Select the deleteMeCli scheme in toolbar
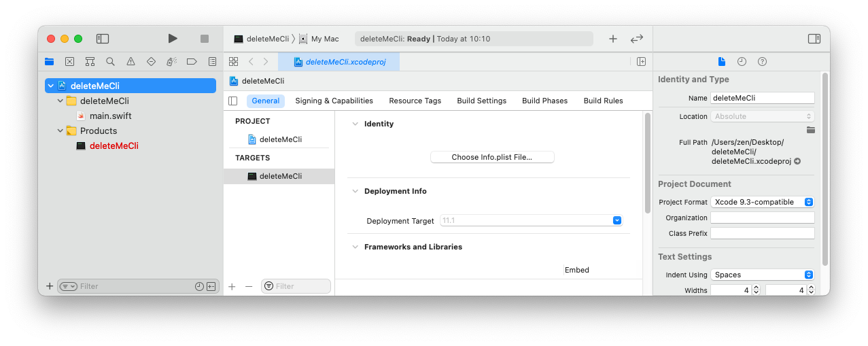868x346 pixels. tap(261, 39)
